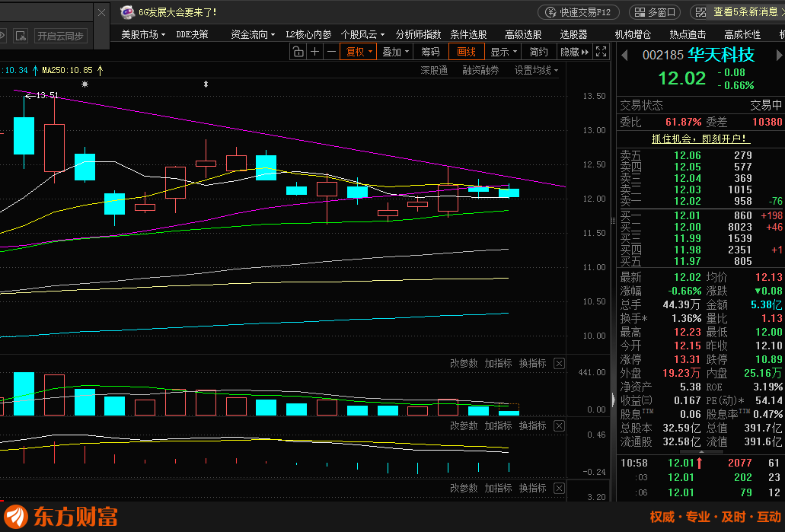Collapse the right quote panel arrow handle
This screenshot has height=532, width=785.
point(613,400)
